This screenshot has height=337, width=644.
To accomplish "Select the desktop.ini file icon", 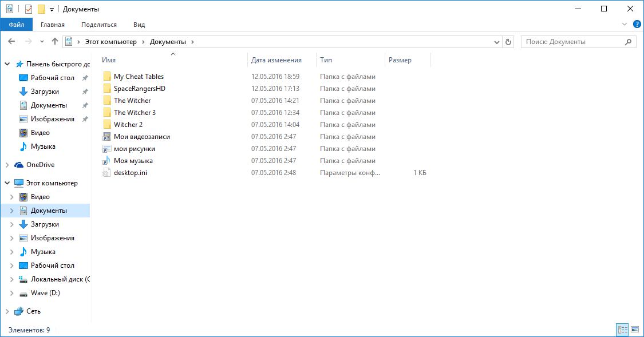I will 107,173.
